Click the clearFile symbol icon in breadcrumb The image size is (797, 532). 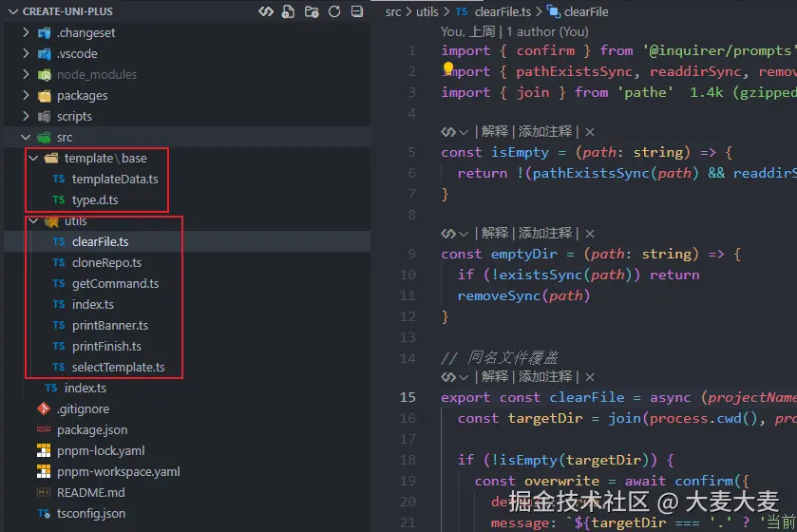[x=553, y=11]
